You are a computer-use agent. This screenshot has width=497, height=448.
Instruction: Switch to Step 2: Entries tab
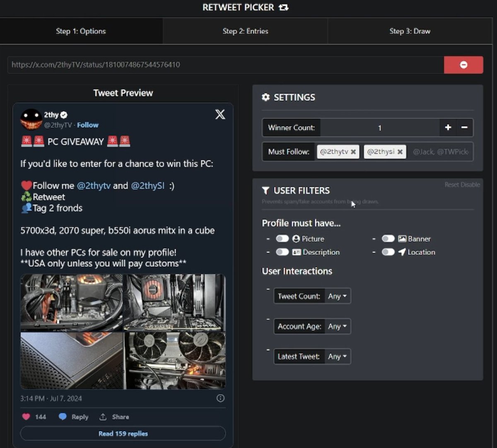pyautogui.click(x=245, y=31)
